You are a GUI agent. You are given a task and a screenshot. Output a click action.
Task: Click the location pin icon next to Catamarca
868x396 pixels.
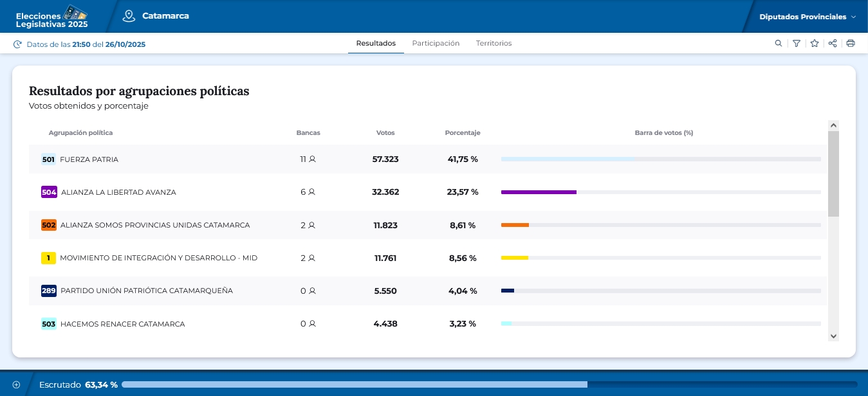(x=129, y=16)
